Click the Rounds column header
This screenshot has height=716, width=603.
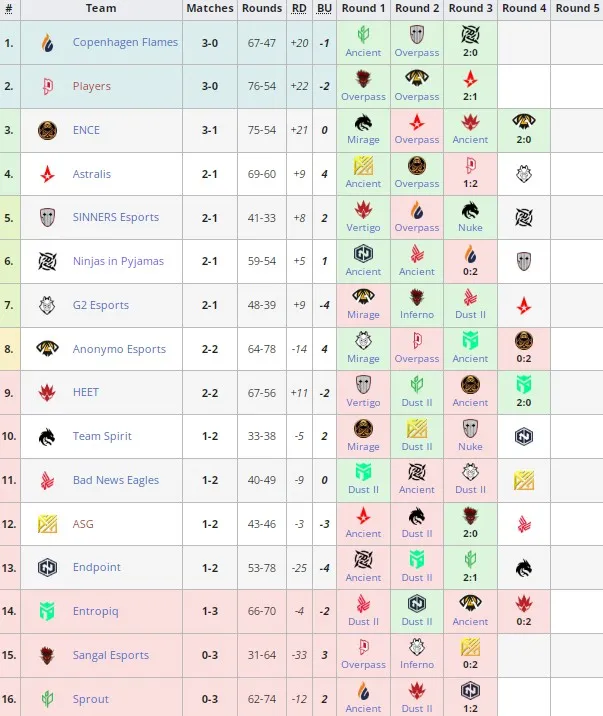point(262,8)
